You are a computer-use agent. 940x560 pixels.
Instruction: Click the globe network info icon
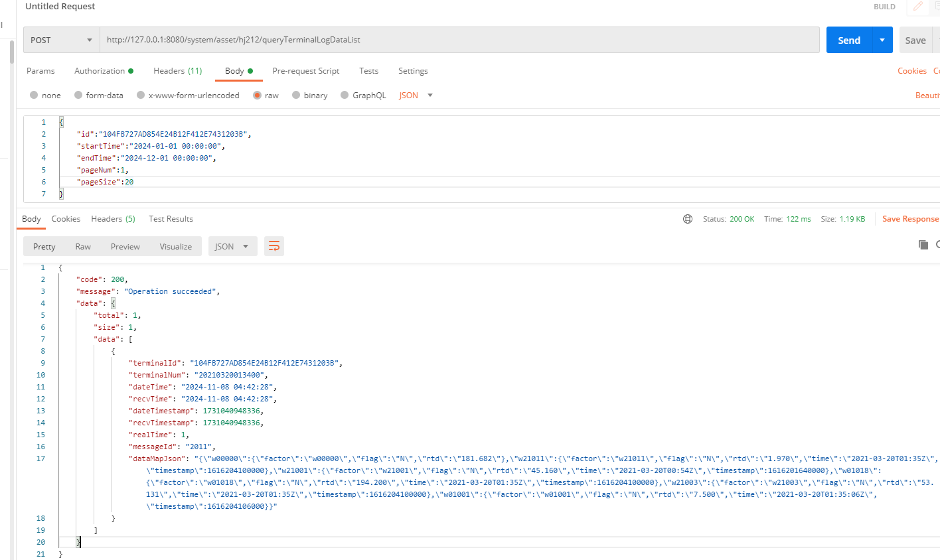688,219
